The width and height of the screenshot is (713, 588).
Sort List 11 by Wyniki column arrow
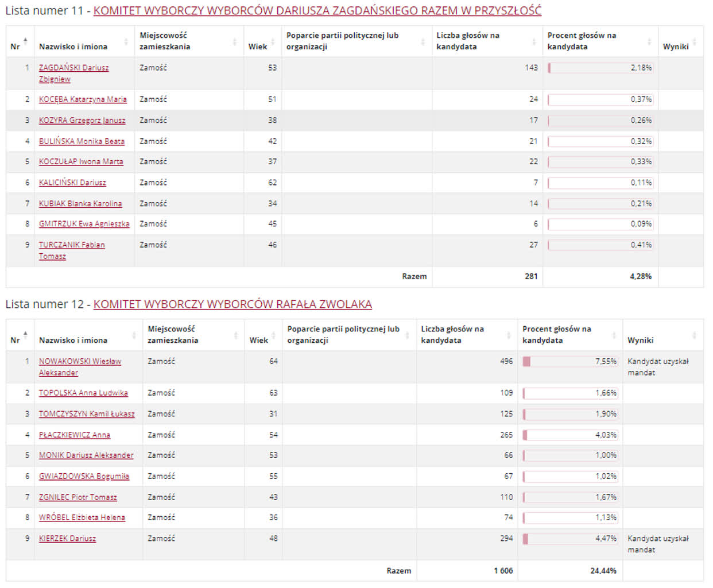(x=694, y=42)
